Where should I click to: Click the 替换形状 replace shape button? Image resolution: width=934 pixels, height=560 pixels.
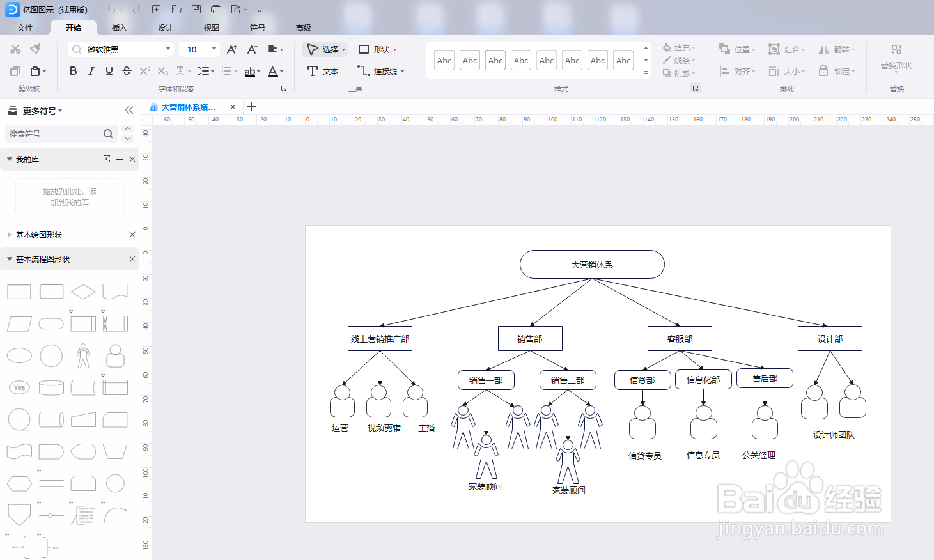click(x=896, y=58)
